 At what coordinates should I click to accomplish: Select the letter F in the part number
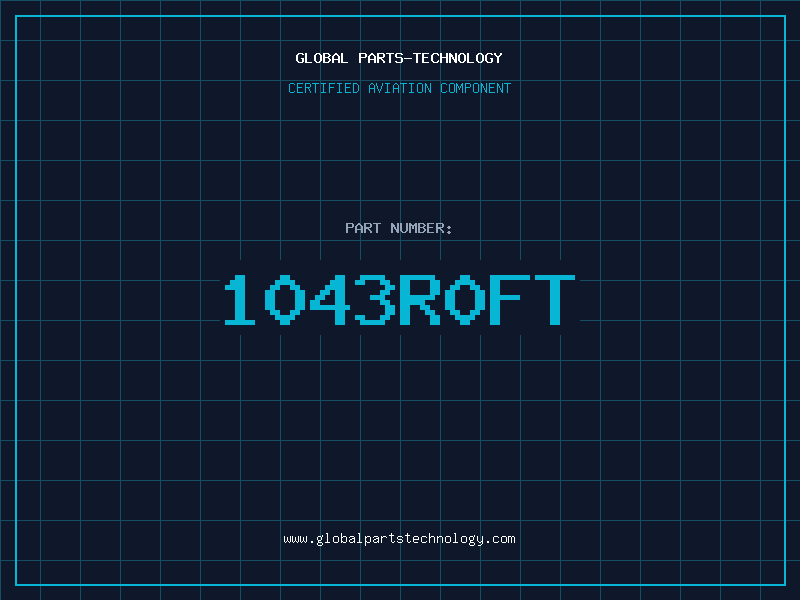510,299
